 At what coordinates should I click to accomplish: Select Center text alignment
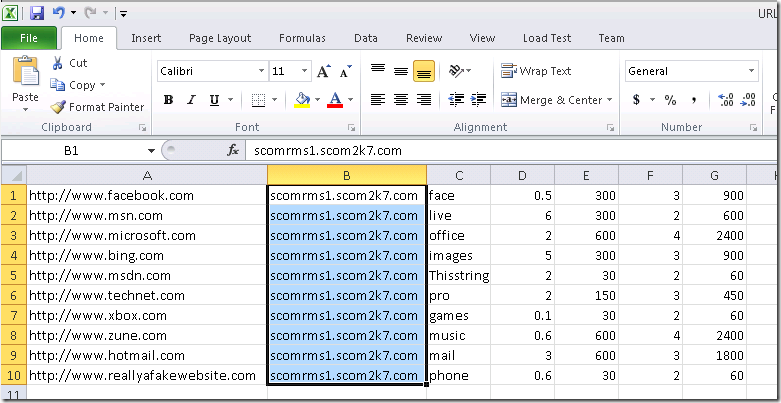[401, 100]
